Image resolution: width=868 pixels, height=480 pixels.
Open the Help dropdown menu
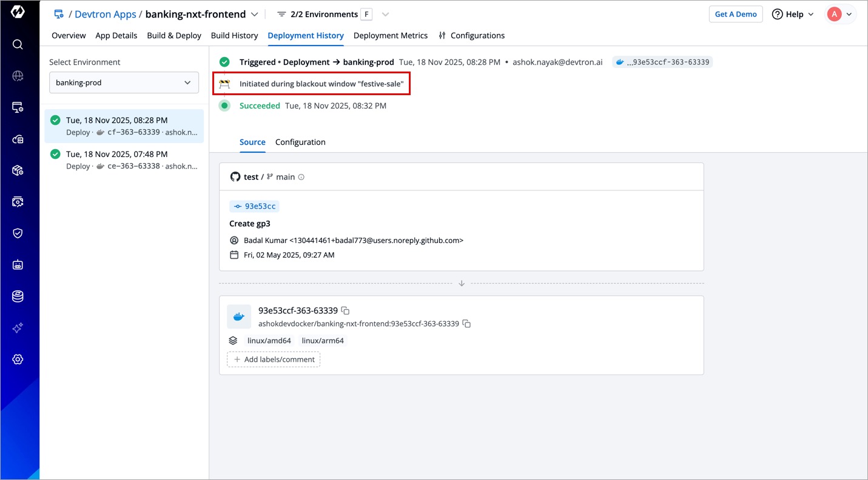[793, 14]
